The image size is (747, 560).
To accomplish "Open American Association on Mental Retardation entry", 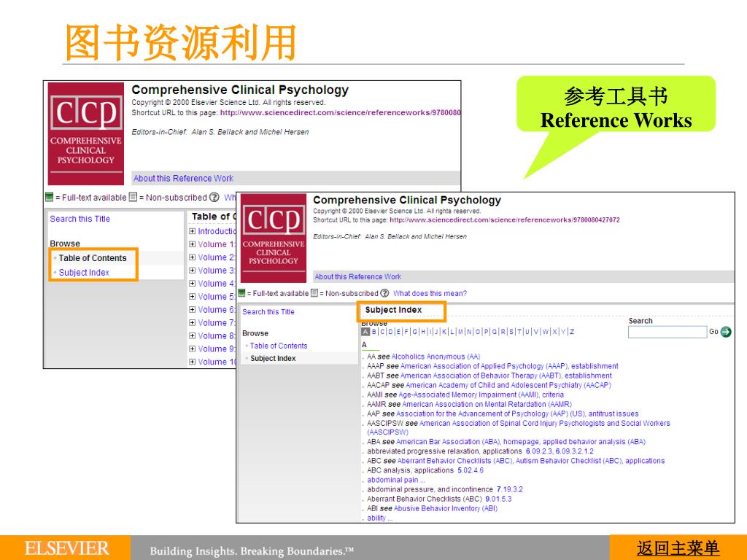I will click(x=487, y=404).
